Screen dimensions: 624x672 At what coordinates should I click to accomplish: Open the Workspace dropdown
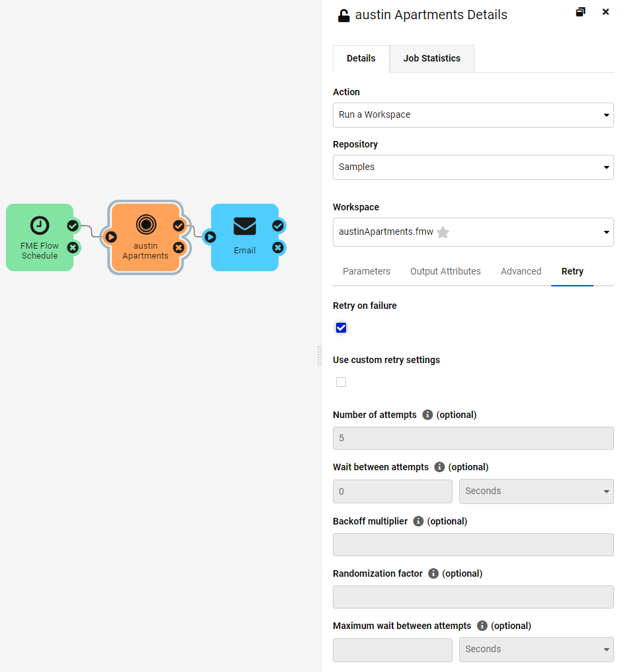[x=473, y=232]
